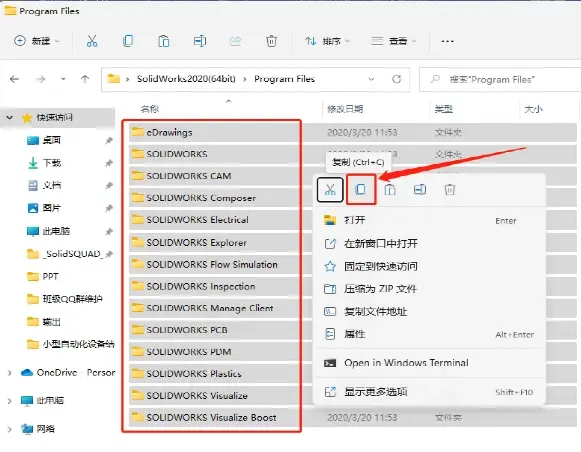Click the Paste icon in the context menu
The height and width of the screenshot is (452, 581).
[x=390, y=190]
